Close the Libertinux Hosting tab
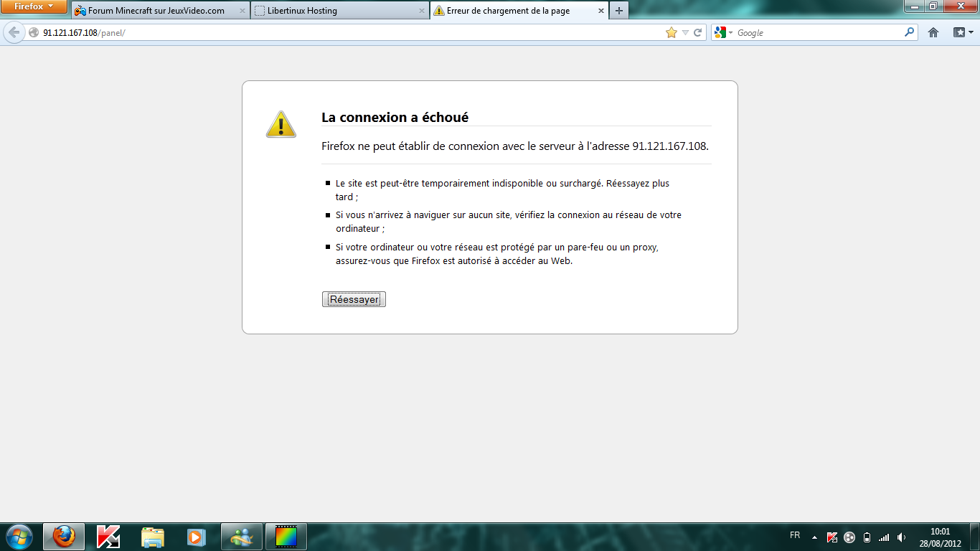 tap(422, 11)
